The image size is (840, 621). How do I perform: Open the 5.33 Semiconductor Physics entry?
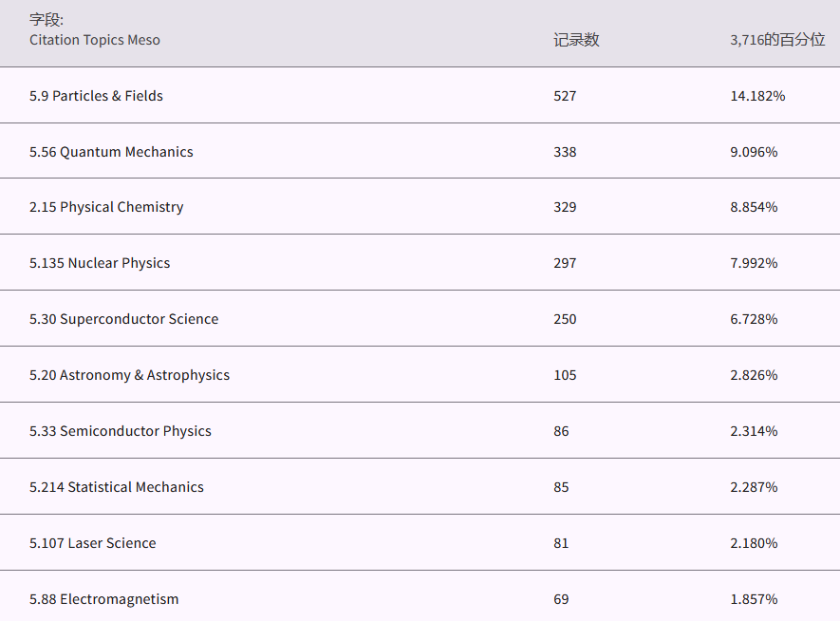coord(121,431)
